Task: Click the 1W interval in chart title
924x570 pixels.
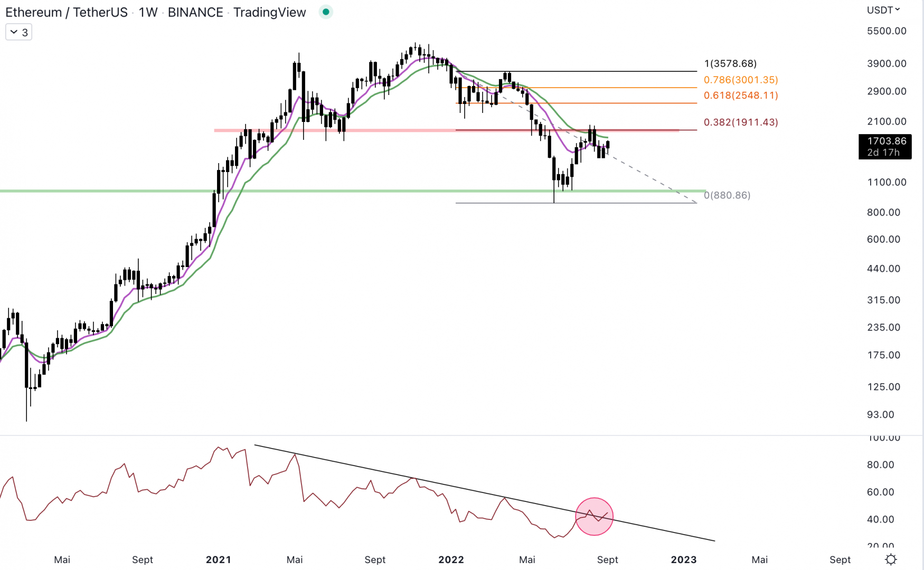Action: tap(148, 12)
